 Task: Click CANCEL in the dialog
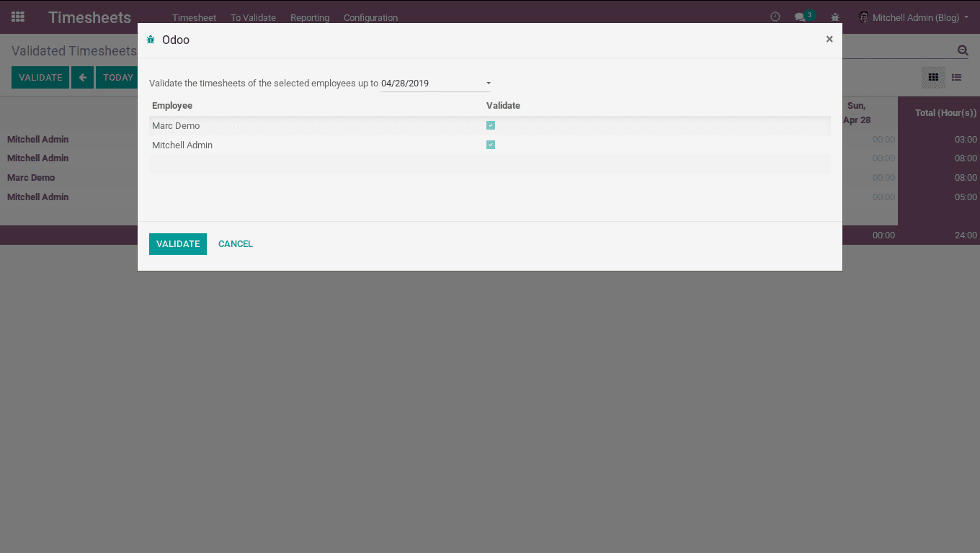point(236,244)
